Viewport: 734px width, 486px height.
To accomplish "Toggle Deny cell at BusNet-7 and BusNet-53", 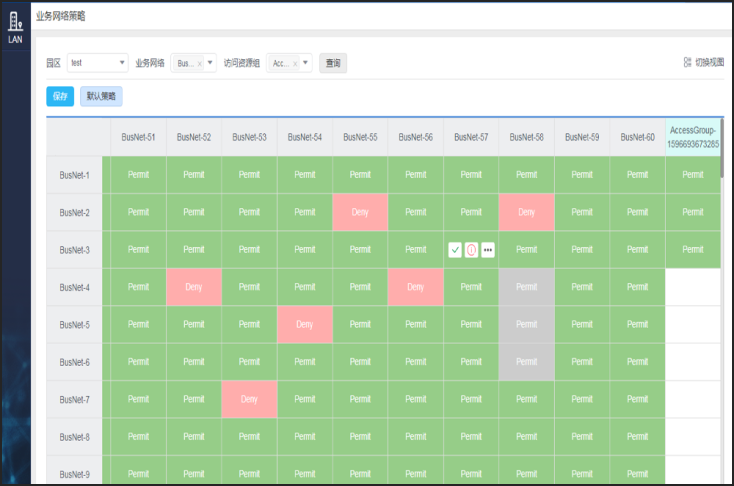I will tap(249, 399).
